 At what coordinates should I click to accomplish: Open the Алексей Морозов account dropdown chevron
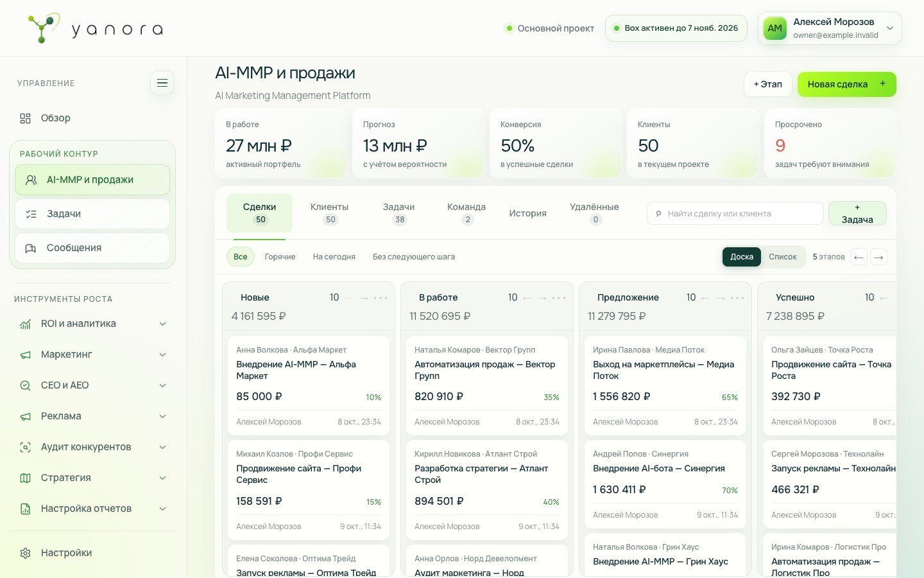click(890, 28)
